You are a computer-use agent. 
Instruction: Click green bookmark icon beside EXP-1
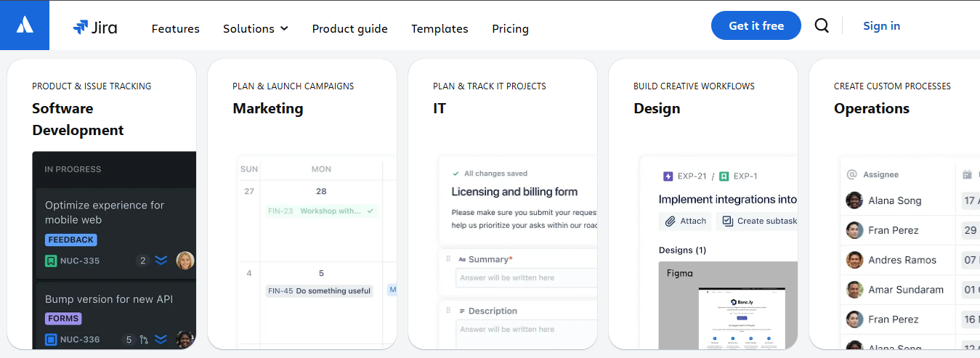725,176
